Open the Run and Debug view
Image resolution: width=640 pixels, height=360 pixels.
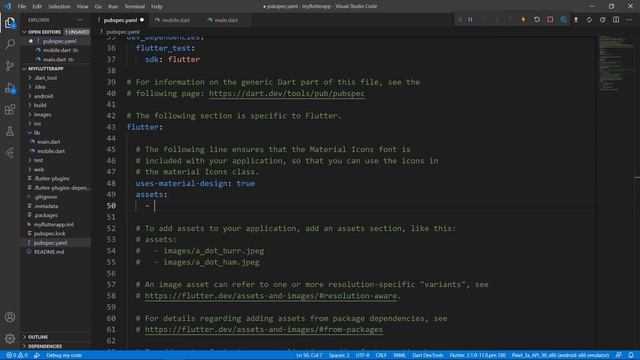pos(10,88)
